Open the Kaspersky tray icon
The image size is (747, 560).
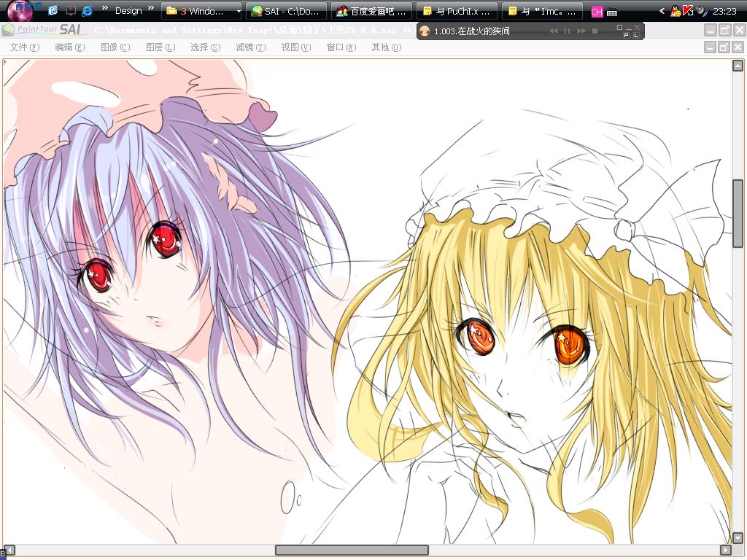click(x=687, y=11)
